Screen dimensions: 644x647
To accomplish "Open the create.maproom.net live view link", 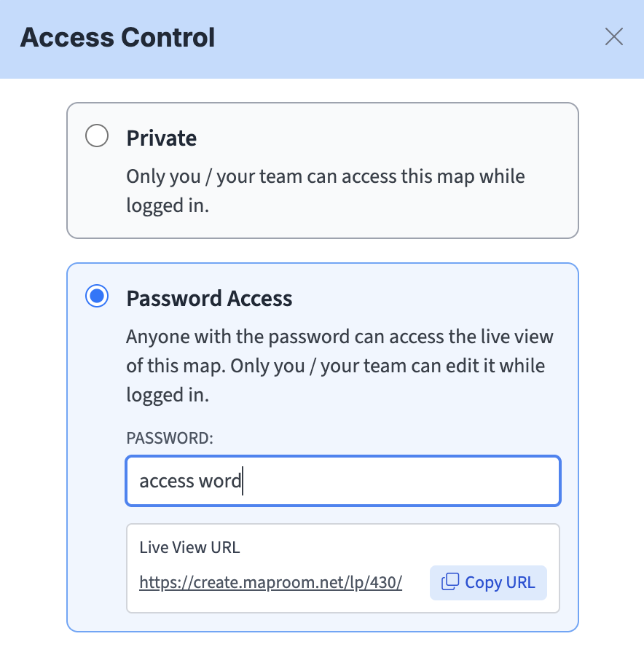I will (x=270, y=583).
